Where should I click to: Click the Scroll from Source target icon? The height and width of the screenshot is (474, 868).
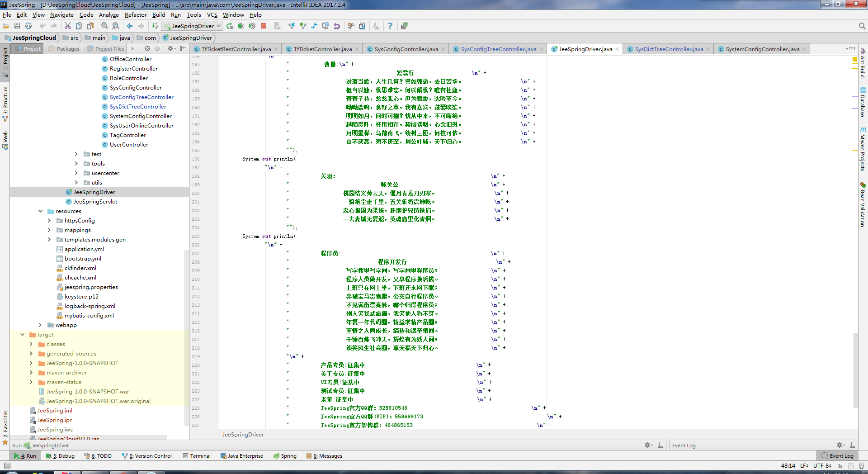147,48
